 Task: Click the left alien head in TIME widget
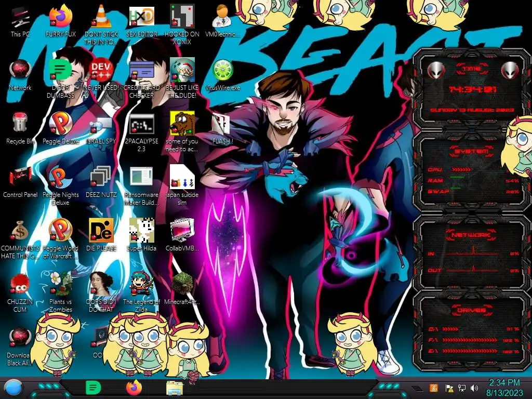(436, 70)
